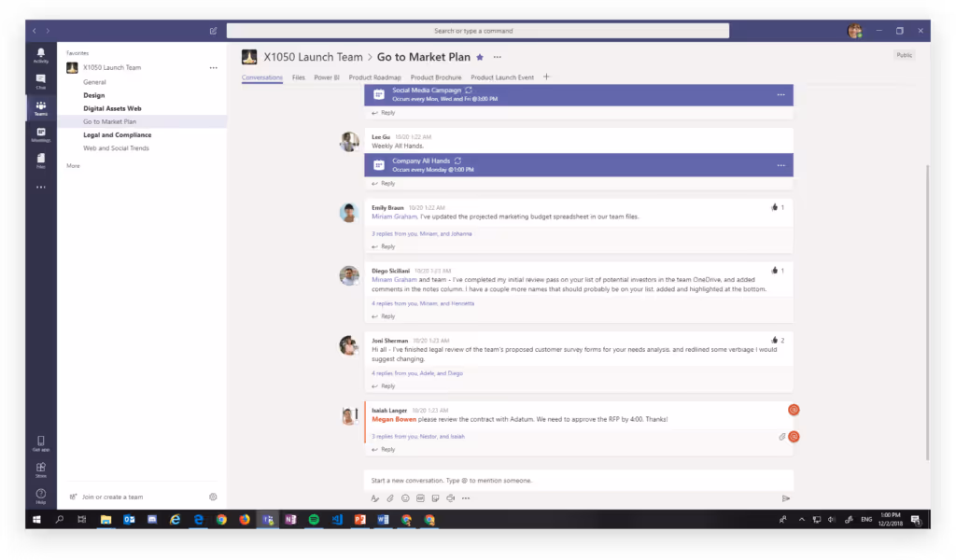Viewport: 956px width, 560px height.
Task: Open the Format text tool in compose bar
Action: [x=375, y=498]
